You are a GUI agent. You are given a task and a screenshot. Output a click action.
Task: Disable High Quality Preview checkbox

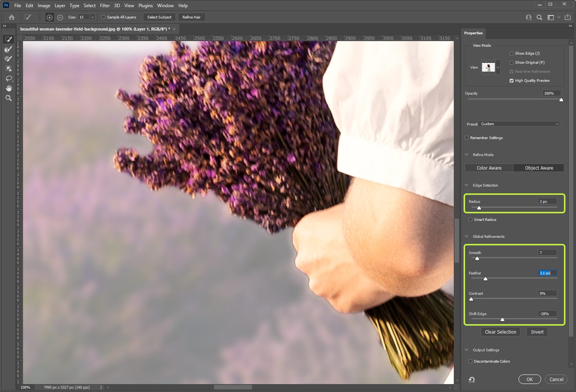click(511, 81)
